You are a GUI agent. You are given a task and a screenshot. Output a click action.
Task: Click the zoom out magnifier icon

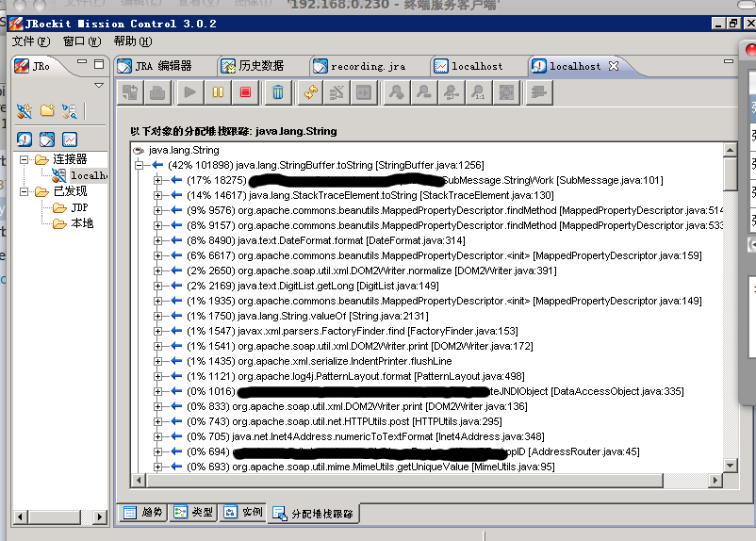pyautogui.click(x=424, y=91)
